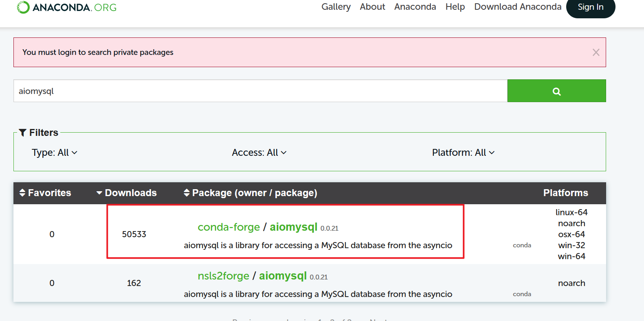Sort by Favorites column arrows
The height and width of the screenshot is (321, 644).
tap(22, 193)
